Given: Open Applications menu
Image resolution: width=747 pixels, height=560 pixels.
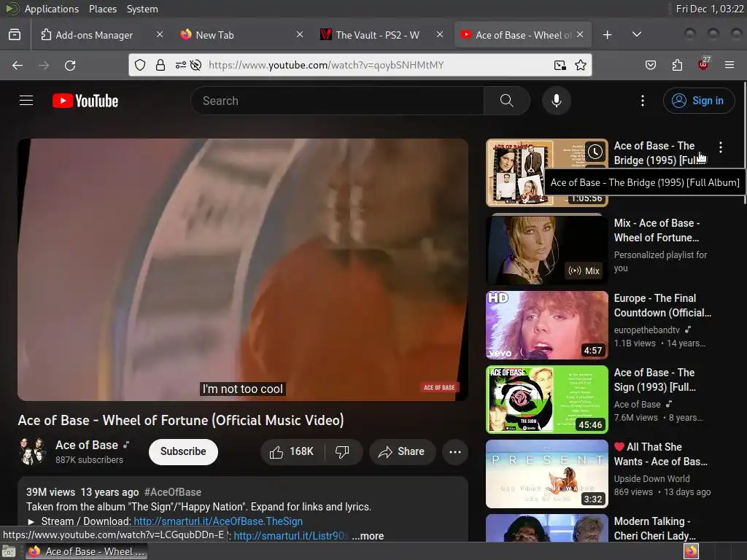Looking at the screenshot, I should pos(51,9).
